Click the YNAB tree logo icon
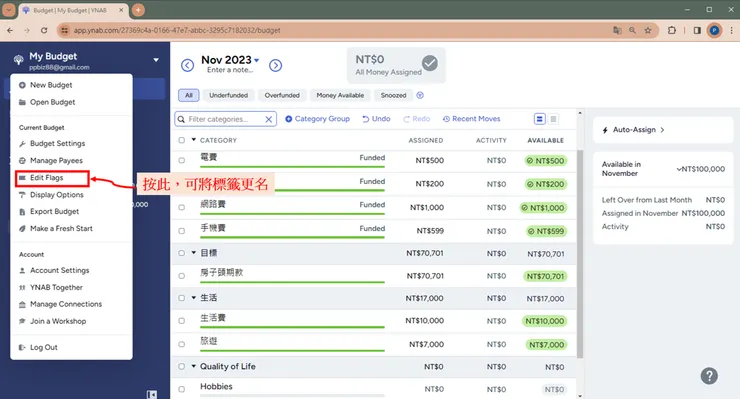The height and width of the screenshot is (399, 740). 18,60
